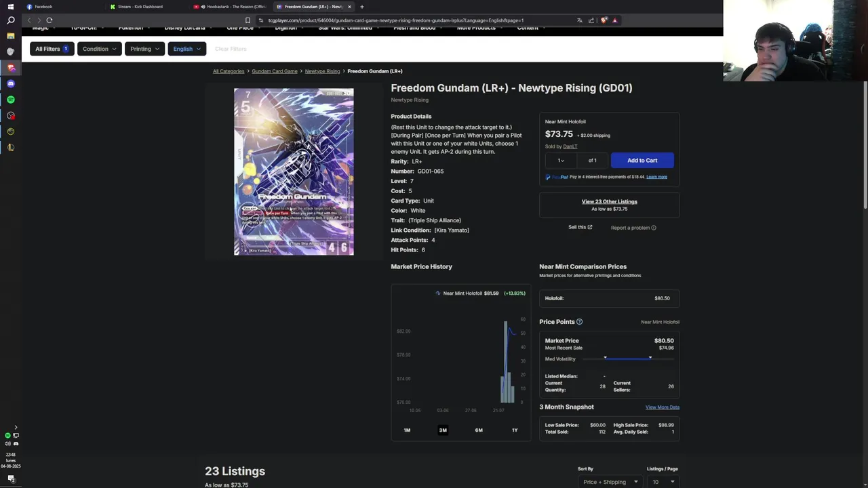The image size is (868, 488).
Task: Open the quantity dropdown next to Add to Cart
Action: tap(561, 161)
